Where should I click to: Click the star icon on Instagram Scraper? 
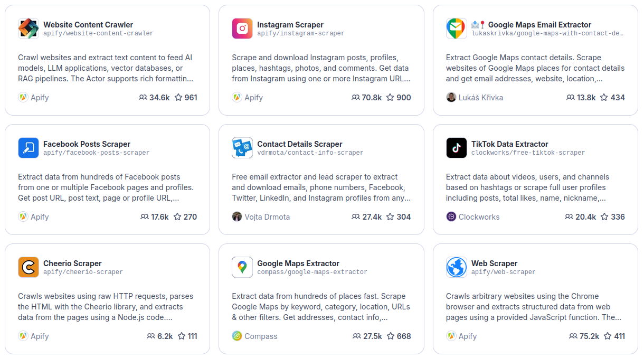pos(390,98)
